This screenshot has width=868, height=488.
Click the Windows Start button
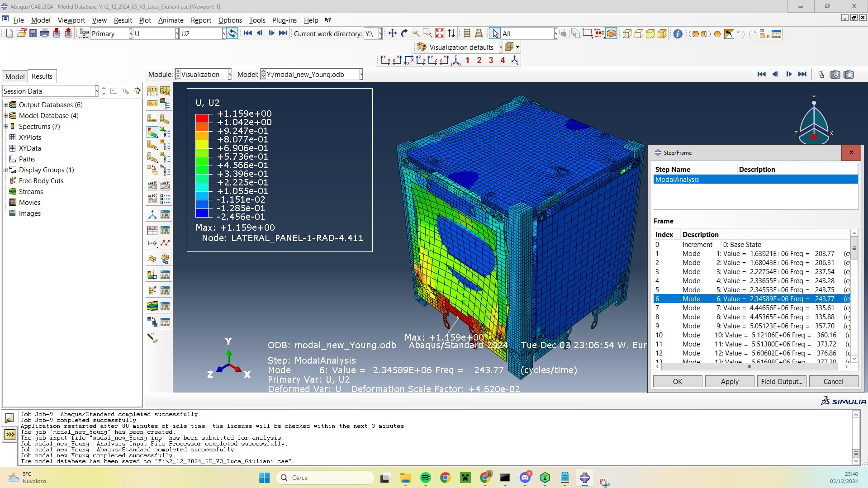(265, 478)
